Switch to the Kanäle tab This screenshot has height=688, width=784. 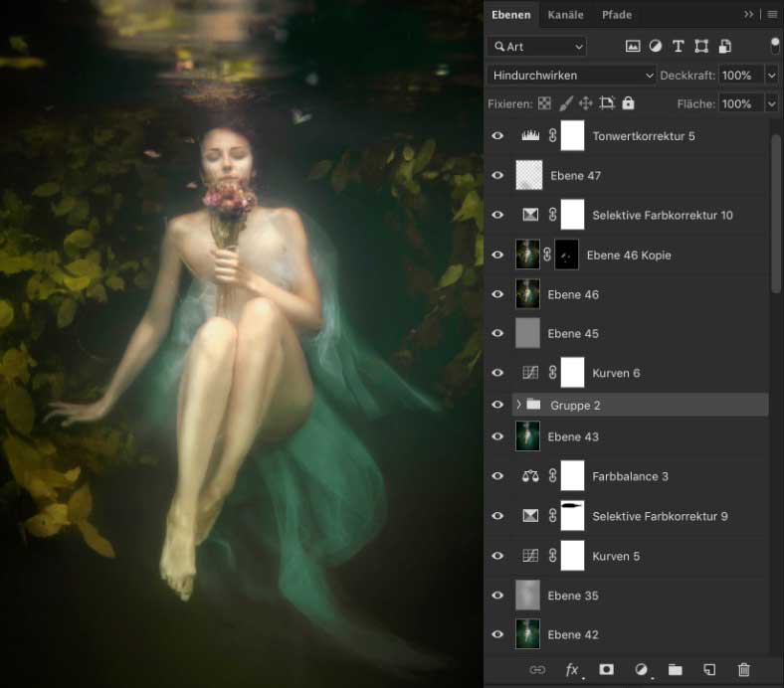[566, 15]
